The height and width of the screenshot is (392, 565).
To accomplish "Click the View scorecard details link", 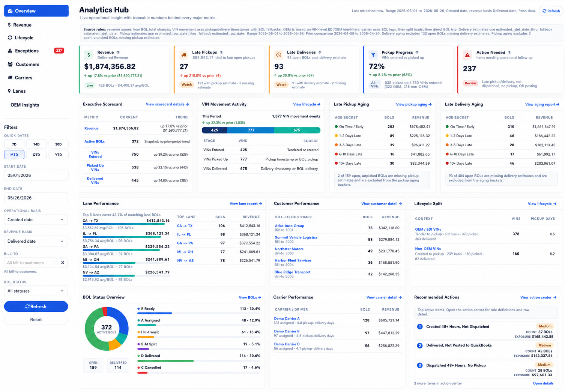I will pos(167,104).
